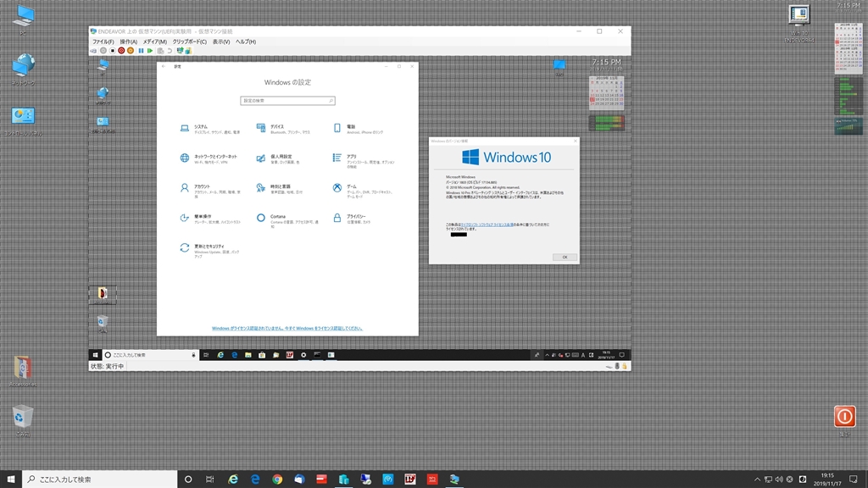Open guest VM notification center icon
Screen dimensions: 868x488
point(621,355)
